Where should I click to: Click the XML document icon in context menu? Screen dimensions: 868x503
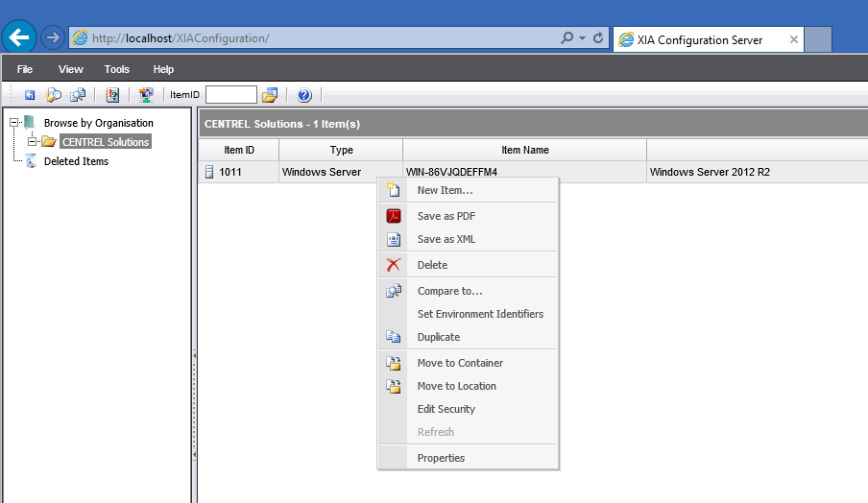(x=393, y=239)
